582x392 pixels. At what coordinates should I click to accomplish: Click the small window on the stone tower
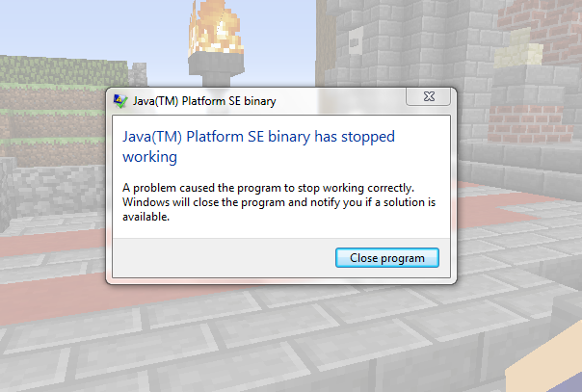(356, 40)
